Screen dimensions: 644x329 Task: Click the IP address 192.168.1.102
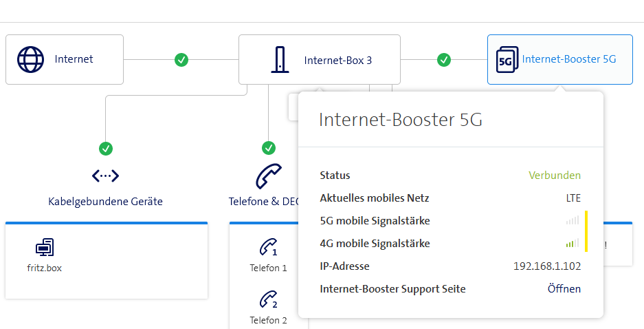click(547, 266)
